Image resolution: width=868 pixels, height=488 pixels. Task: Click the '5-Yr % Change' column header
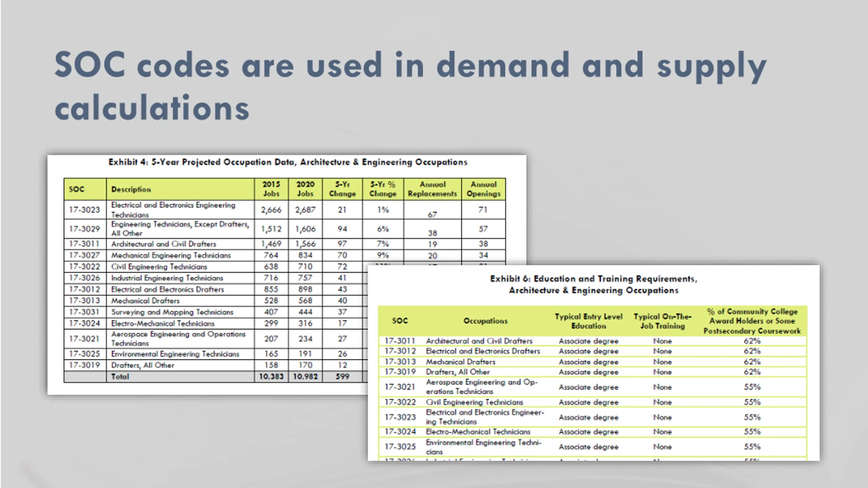pyautogui.click(x=383, y=189)
